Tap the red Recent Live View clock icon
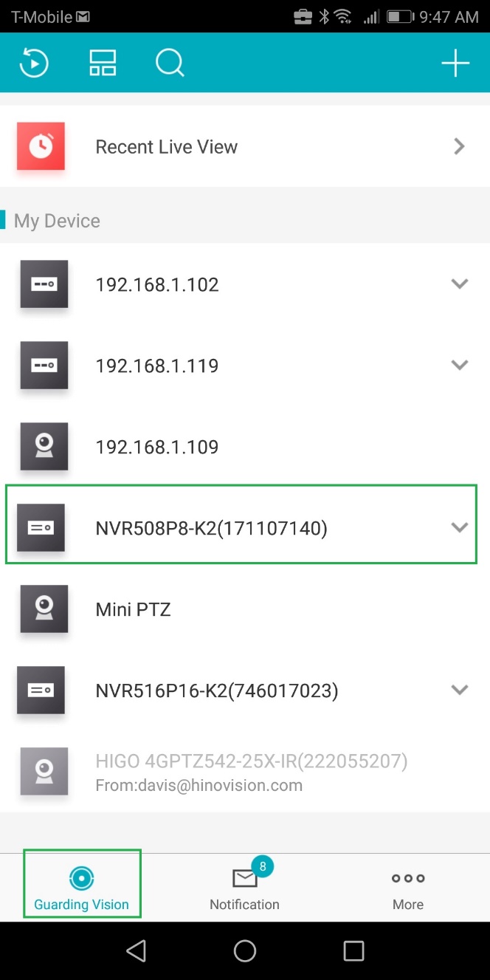This screenshot has height=980, width=490. (x=41, y=146)
